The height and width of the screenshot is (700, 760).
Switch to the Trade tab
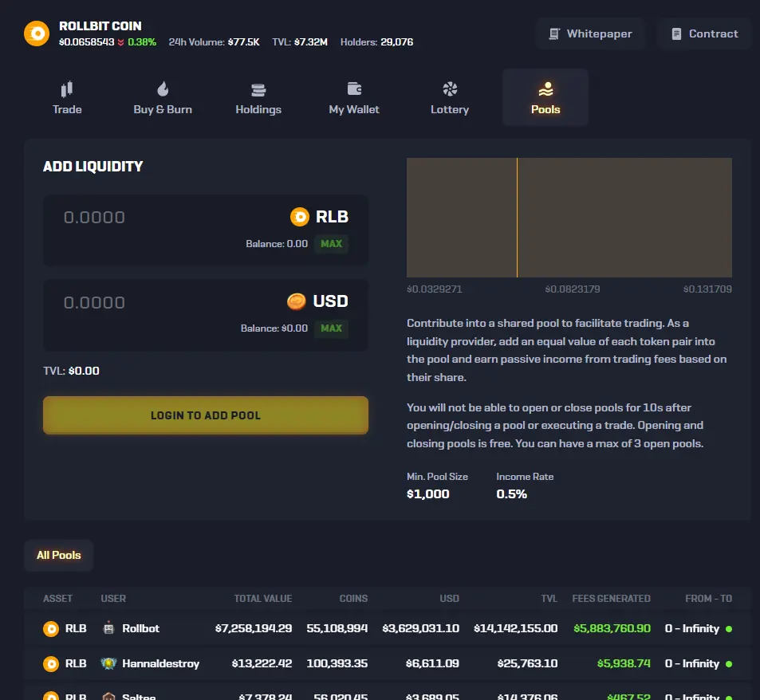point(67,98)
